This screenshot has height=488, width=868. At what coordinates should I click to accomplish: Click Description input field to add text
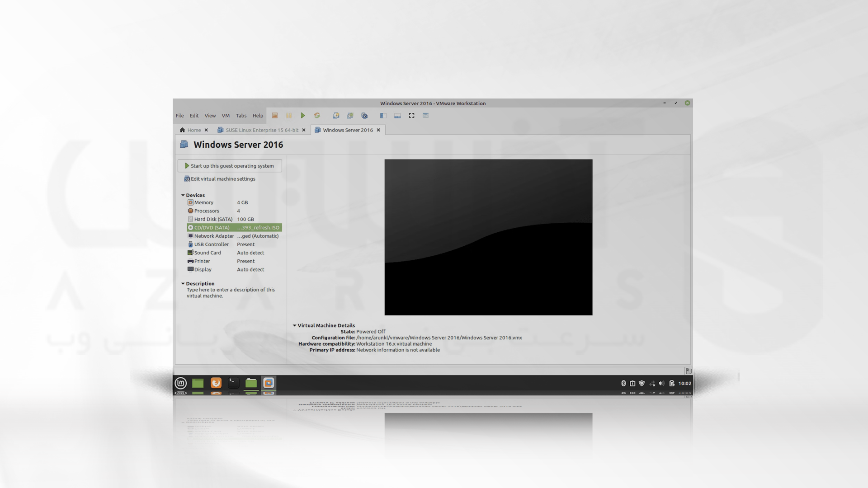pyautogui.click(x=231, y=292)
